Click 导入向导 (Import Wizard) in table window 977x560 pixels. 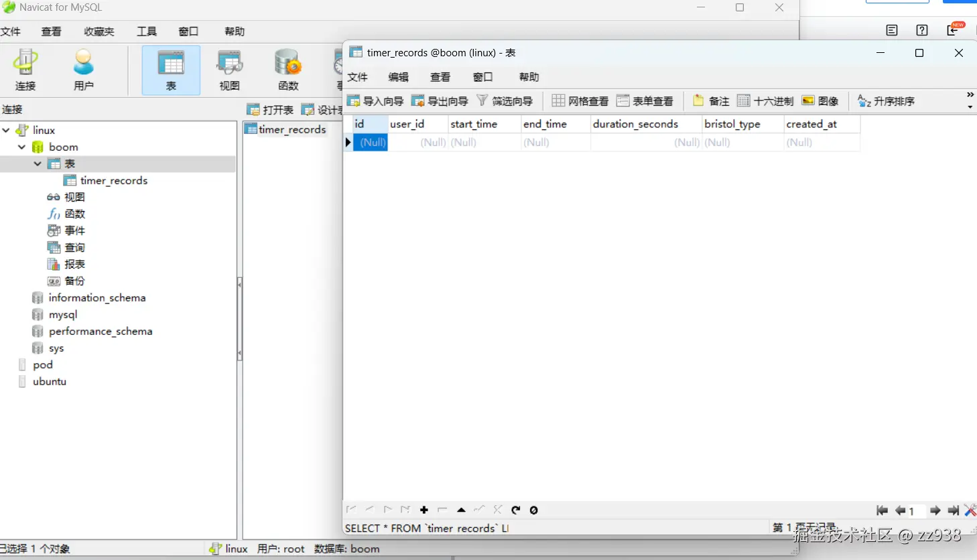[375, 101]
